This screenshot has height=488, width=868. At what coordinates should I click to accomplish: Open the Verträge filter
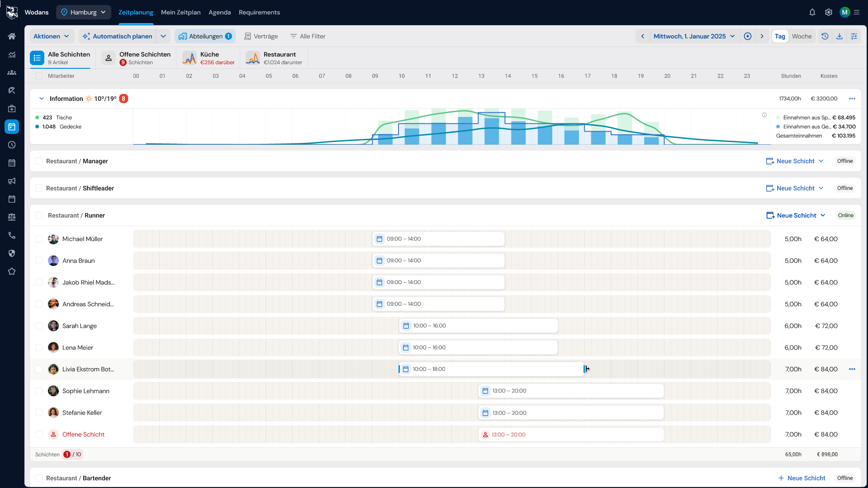click(x=261, y=36)
